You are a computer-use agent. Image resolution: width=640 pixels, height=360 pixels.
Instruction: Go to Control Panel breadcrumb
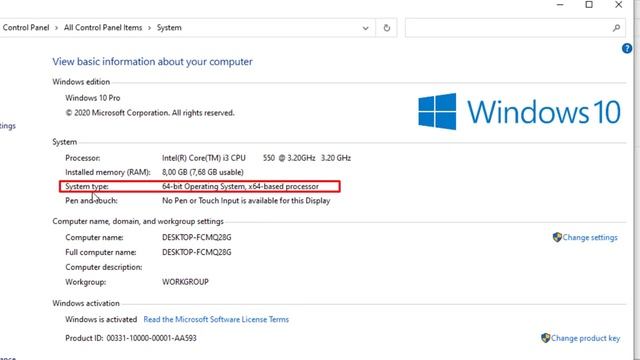pos(26,28)
